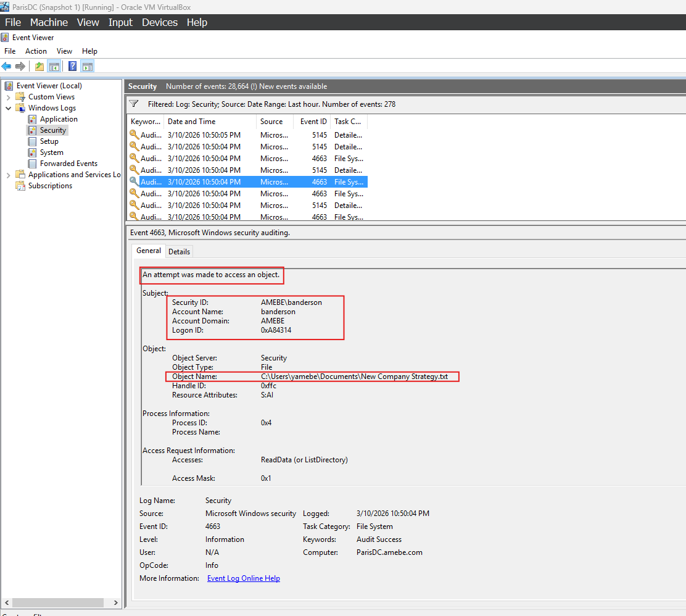Viewport: 686px width, 616px height.
Task: Select Applications and Services Logs node
Action: (75, 174)
